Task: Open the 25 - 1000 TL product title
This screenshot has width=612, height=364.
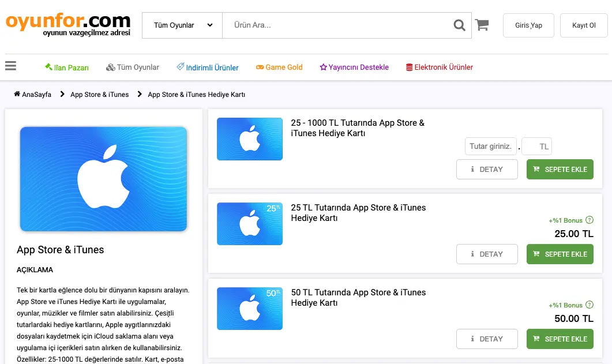Action: coord(358,128)
